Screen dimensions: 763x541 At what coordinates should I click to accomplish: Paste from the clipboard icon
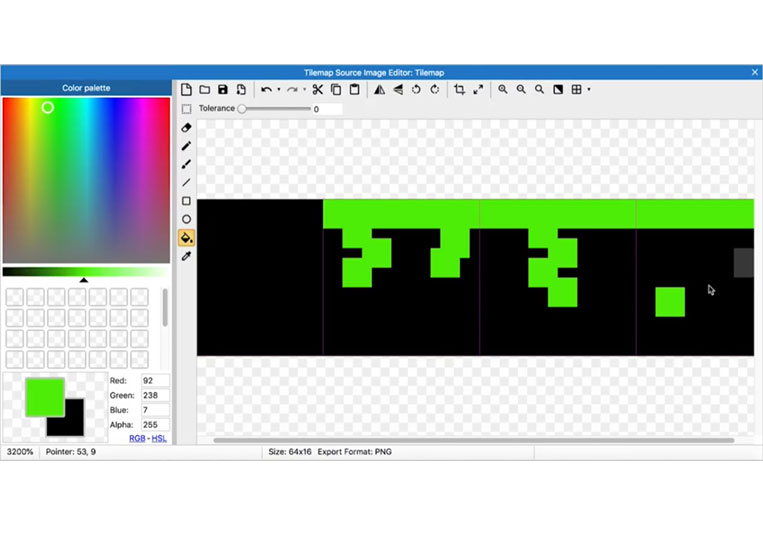(x=355, y=90)
